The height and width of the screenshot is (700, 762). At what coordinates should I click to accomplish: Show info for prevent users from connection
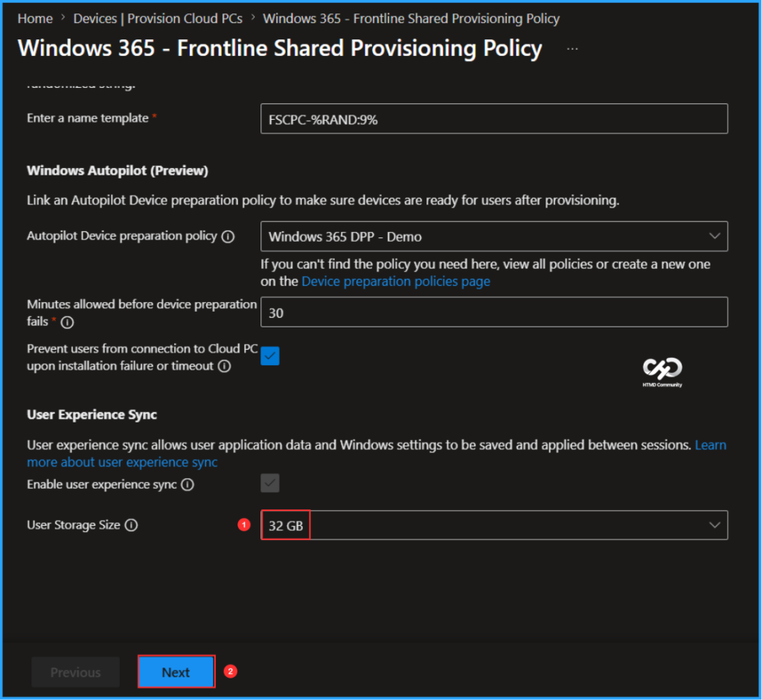[x=224, y=366]
